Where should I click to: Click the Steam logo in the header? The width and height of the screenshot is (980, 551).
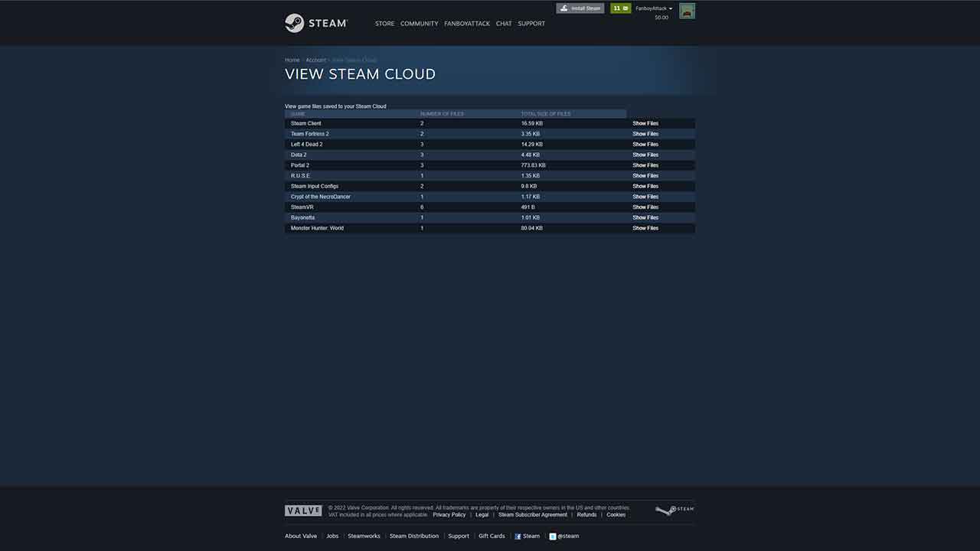point(316,23)
